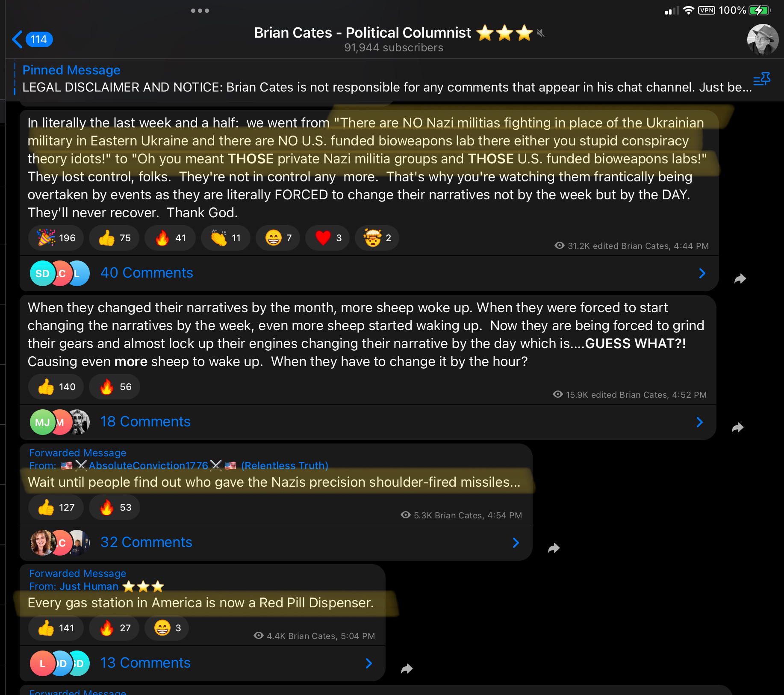Tap the muted speaker icon beside title
The width and height of the screenshot is (784, 695).
[x=541, y=33]
